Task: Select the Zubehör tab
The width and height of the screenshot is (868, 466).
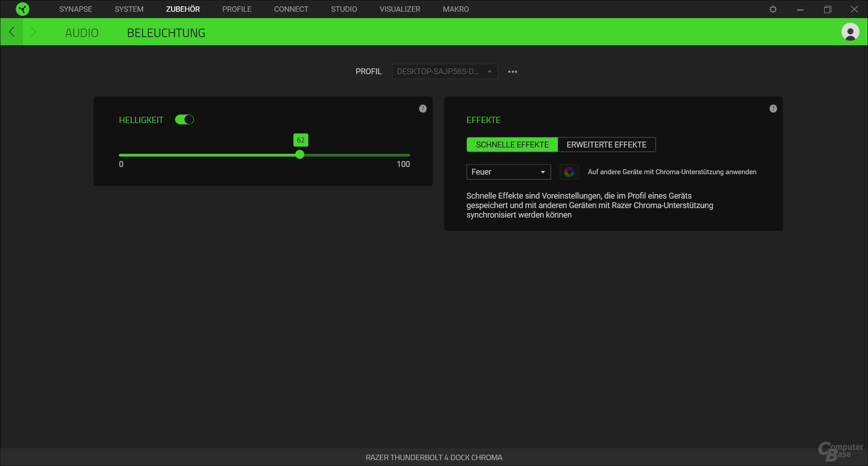Action: (x=183, y=9)
